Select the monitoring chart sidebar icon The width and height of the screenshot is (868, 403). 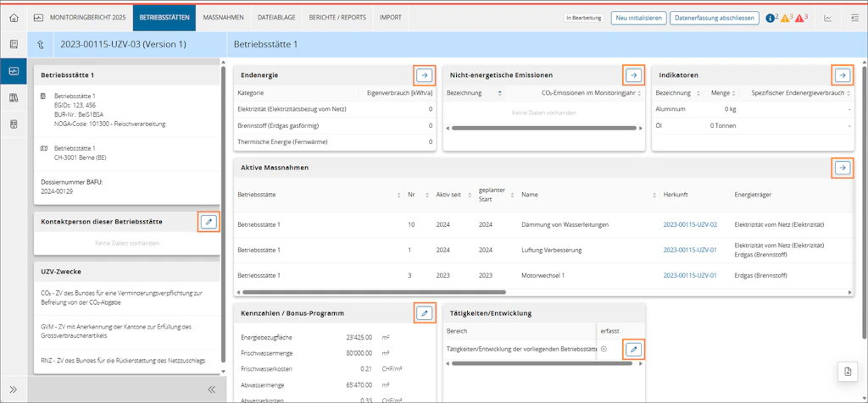point(14,71)
